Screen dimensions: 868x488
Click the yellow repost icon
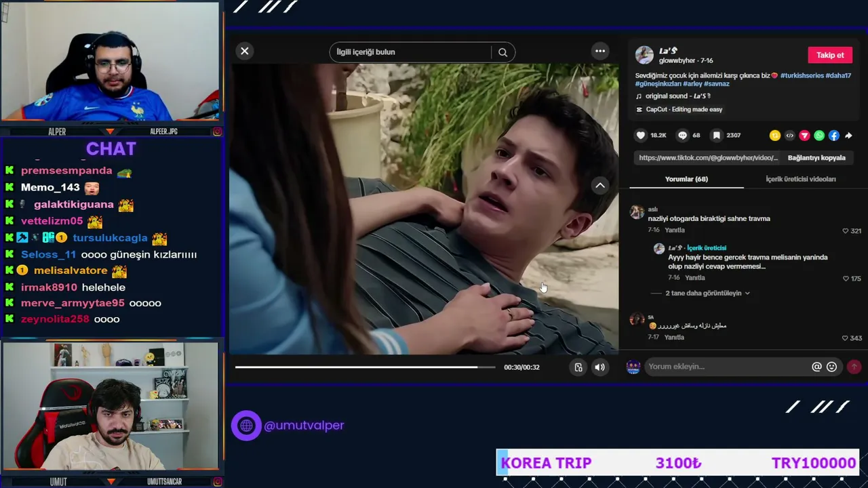click(775, 136)
